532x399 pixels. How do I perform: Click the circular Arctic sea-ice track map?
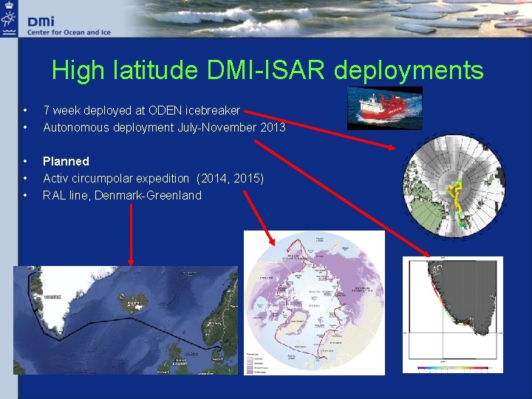coord(454,186)
